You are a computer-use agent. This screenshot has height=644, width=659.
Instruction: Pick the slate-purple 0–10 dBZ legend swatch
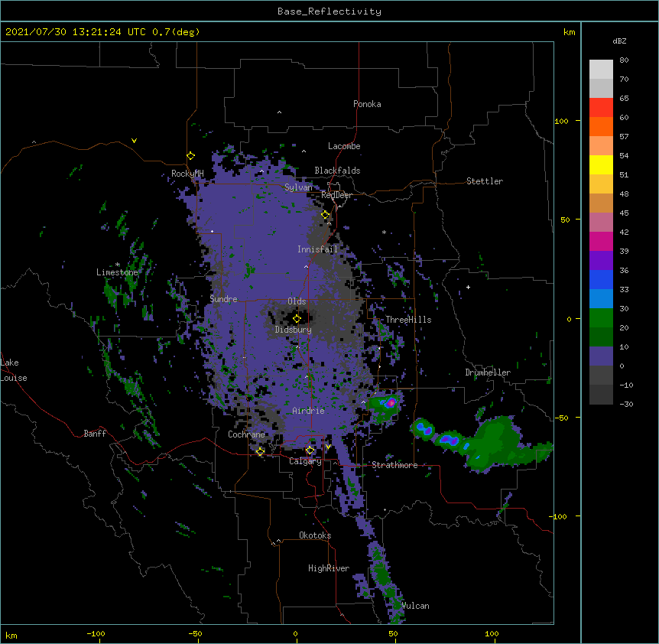click(x=601, y=356)
